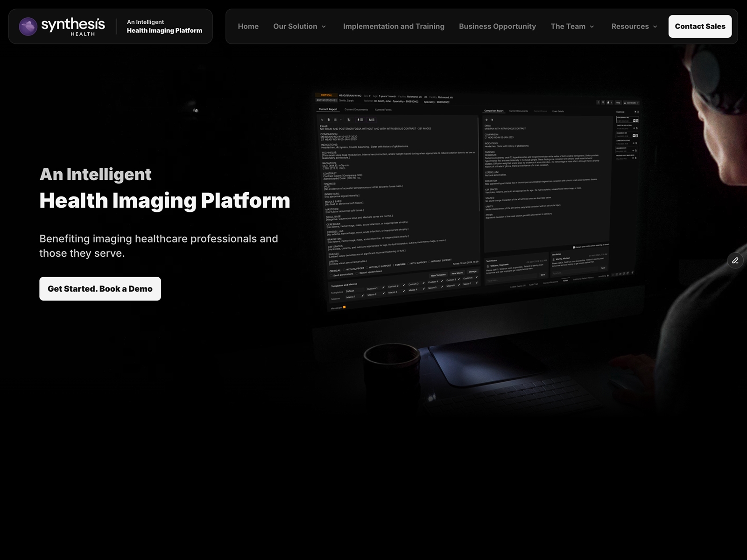Click the Bold icon in report toolbar
This screenshot has height=560, width=747.
point(329,120)
